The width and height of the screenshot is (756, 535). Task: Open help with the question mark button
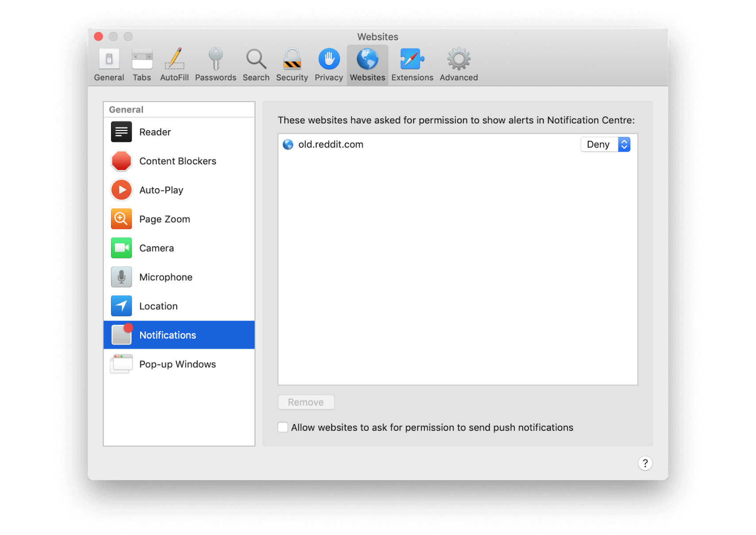click(645, 463)
